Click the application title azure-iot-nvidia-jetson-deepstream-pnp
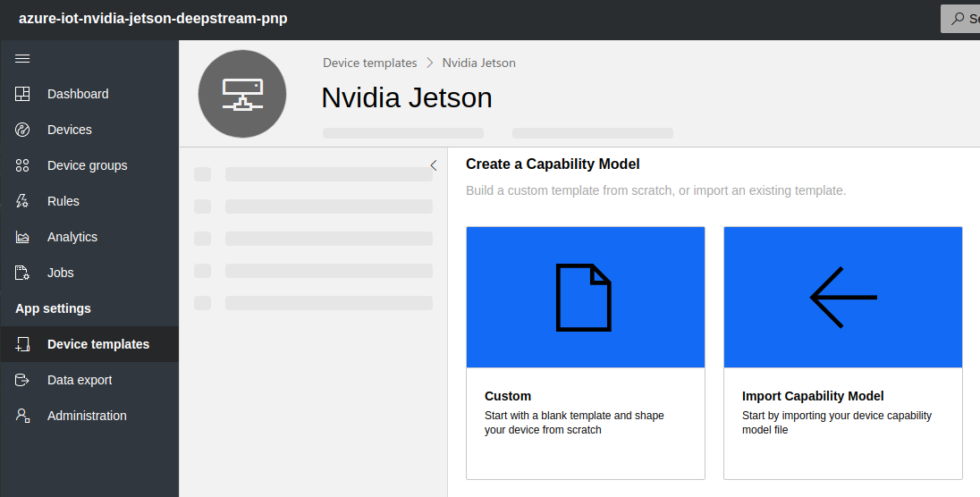The height and width of the screenshot is (497, 980). (x=153, y=19)
